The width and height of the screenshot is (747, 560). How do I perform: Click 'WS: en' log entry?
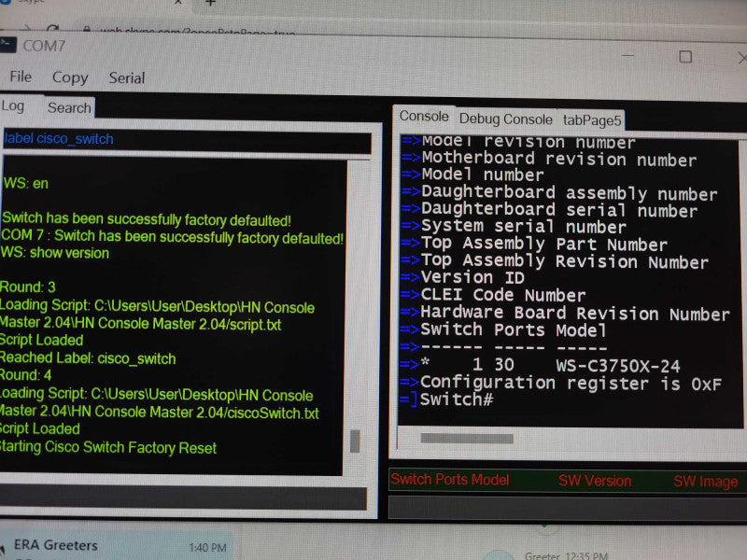point(26,183)
